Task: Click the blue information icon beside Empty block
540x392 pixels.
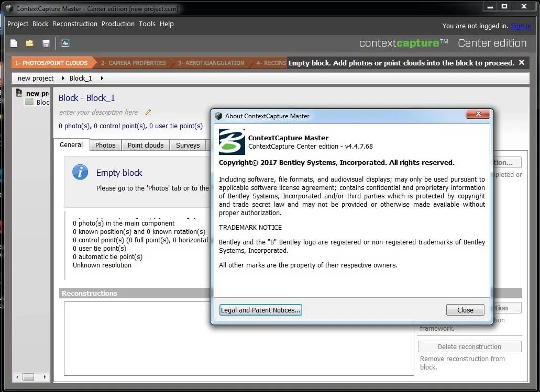Action: [80, 172]
